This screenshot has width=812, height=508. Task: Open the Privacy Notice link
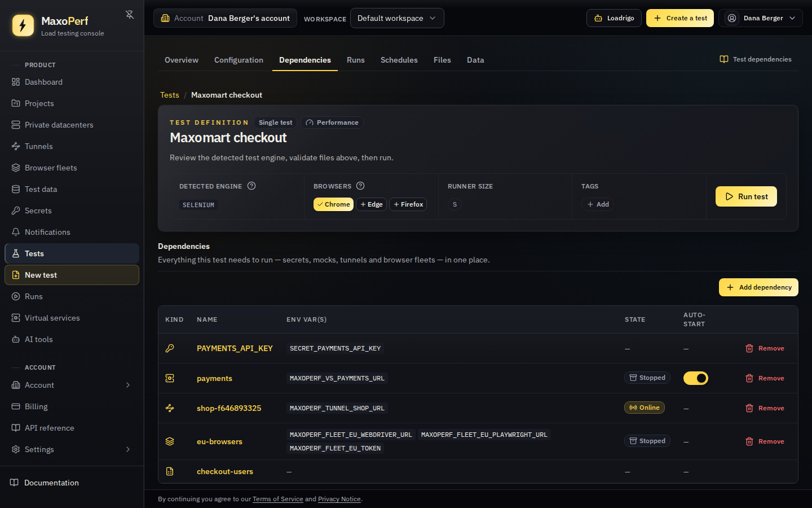coord(339,499)
